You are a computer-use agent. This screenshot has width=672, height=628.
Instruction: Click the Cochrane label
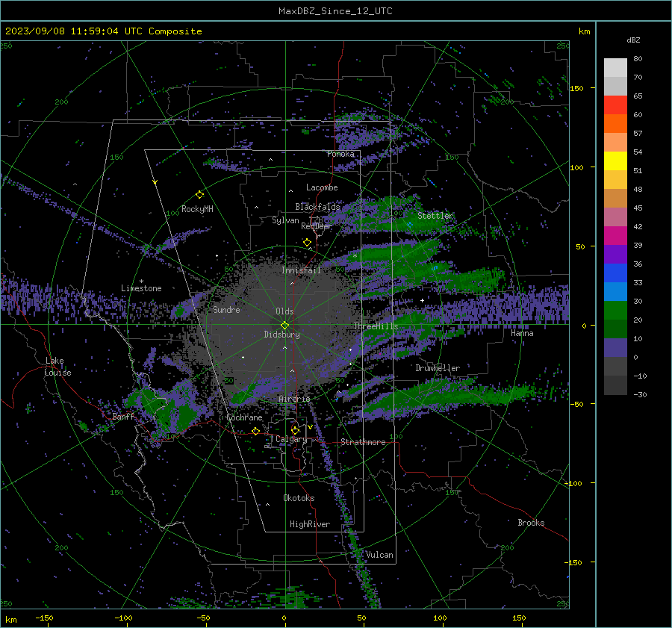[x=244, y=417]
